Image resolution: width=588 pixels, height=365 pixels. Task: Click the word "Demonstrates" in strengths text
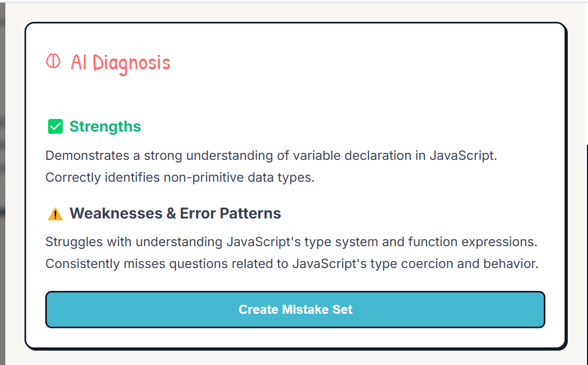coord(87,155)
